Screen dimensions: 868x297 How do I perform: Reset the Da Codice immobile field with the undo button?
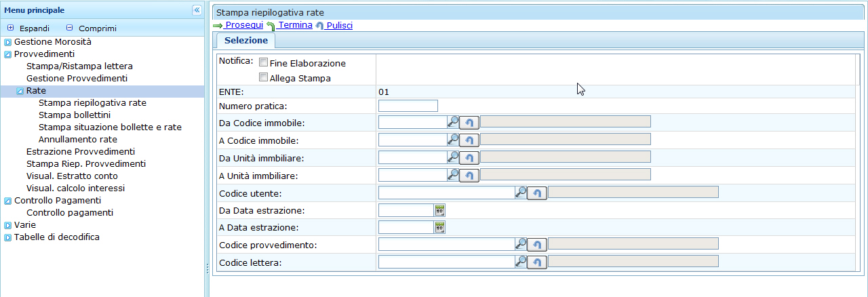click(469, 122)
